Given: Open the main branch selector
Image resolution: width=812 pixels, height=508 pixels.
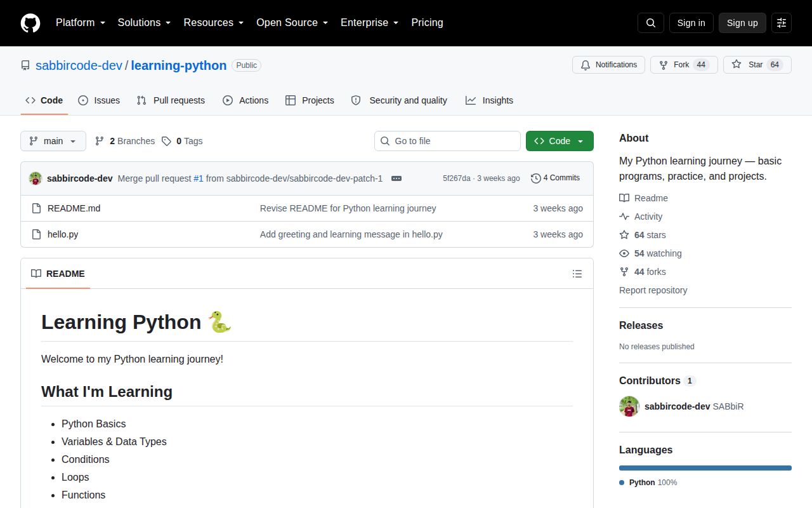Looking at the screenshot, I should tap(53, 141).
